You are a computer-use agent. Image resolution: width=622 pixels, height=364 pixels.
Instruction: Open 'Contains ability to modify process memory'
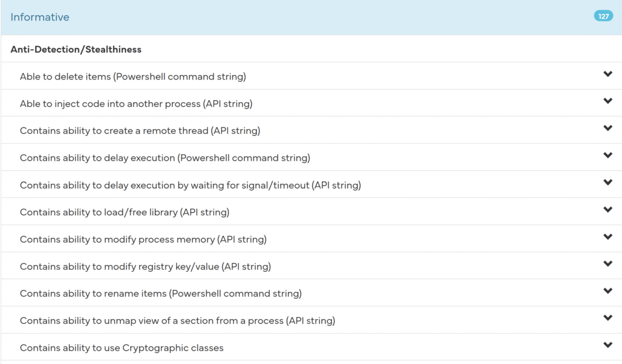[143, 239]
